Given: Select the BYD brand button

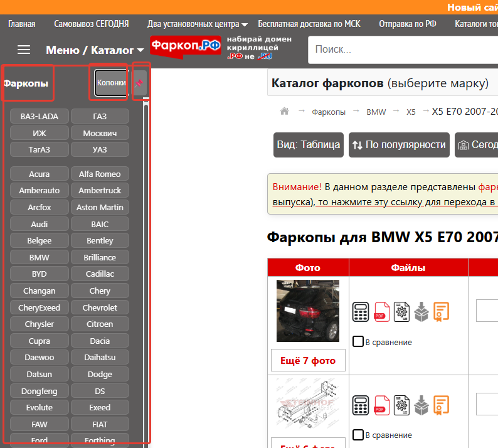Looking at the screenshot, I should [x=40, y=274].
